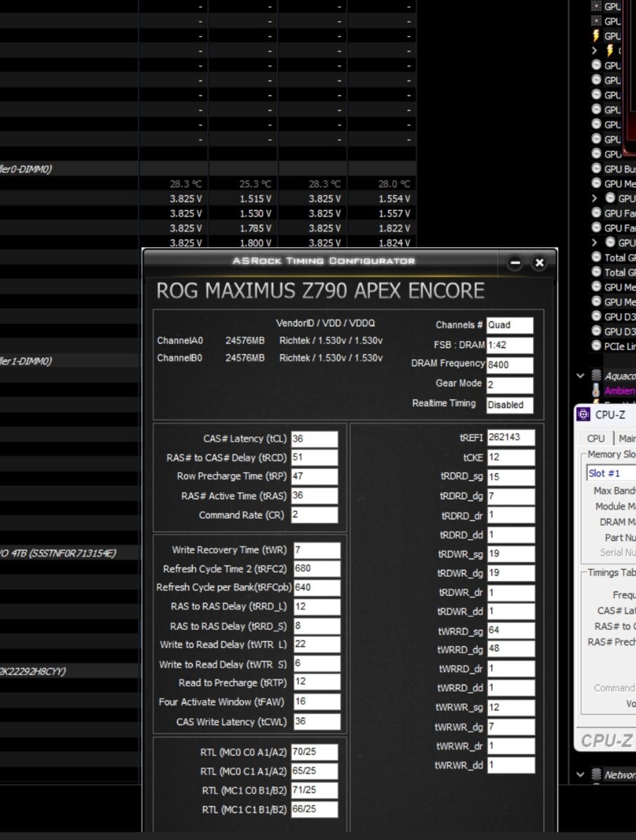The height and width of the screenshot is (840, 636).
Task: Click the tREFI field showing 262143
Action: (x=511, y=437)
